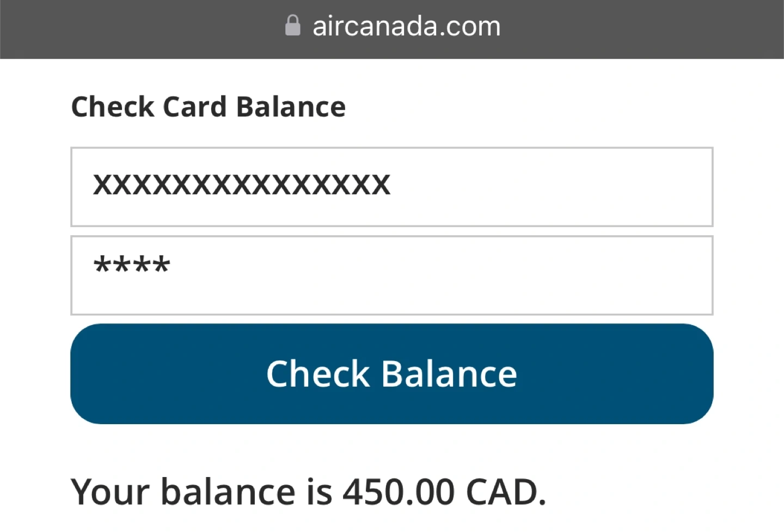Focus the PIN field with asterisks
784x532 pixels.
tap(391, 276)
